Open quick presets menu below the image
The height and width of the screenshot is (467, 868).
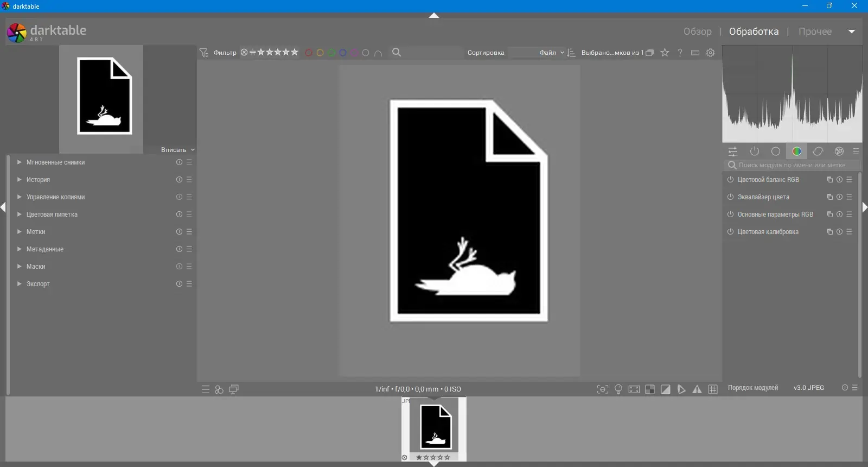coord(206,390)
